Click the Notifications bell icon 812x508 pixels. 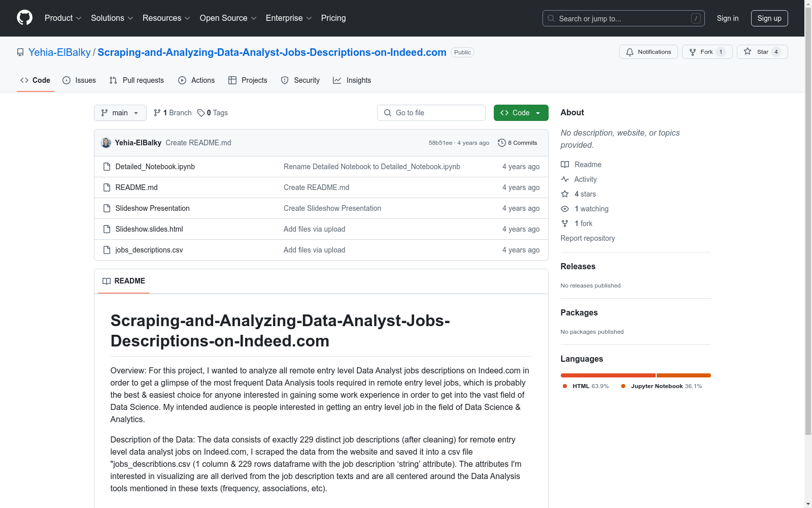click(630, 52)
